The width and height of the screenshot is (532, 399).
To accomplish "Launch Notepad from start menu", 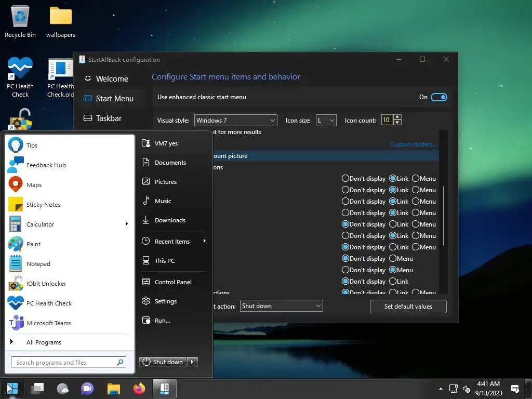I will coord(69,263).
